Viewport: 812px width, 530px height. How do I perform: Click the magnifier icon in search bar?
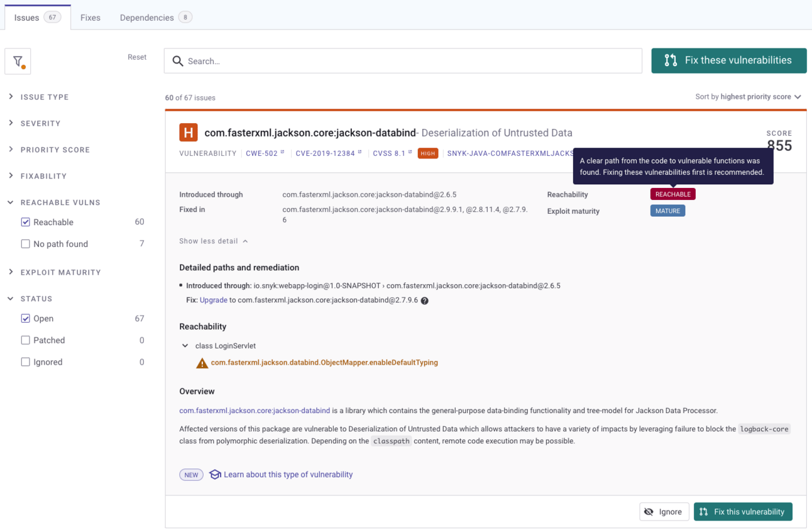(x=178, y=61)
